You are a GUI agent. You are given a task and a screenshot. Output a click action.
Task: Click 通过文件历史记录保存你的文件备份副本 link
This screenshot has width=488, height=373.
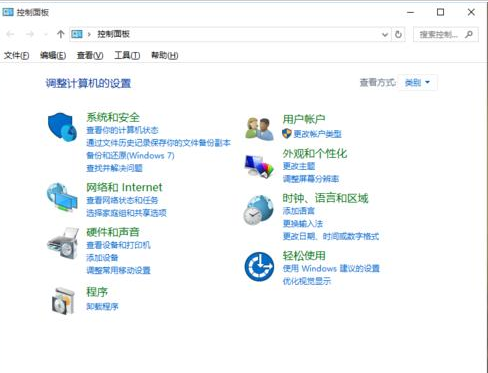point(159,143)
